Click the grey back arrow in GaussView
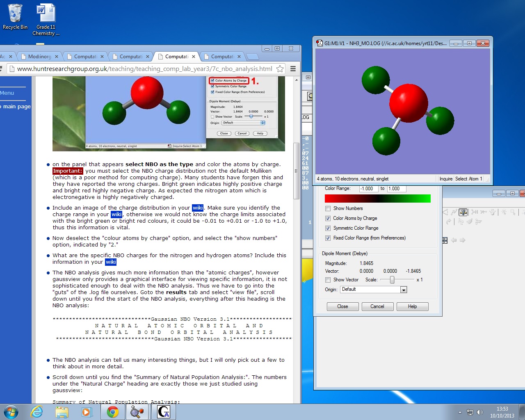Image resolution: width=525 pixels, height=420 pixels. point(454,240)
